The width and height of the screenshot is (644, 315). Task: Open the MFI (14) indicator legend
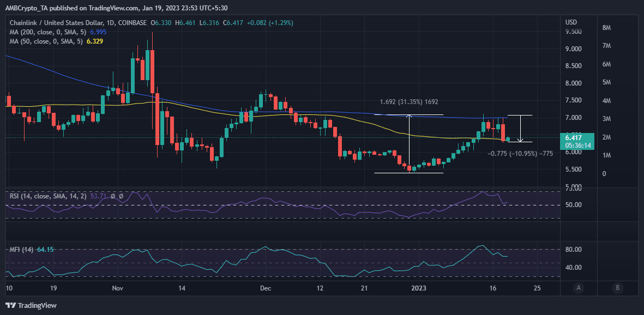(32, 249)
